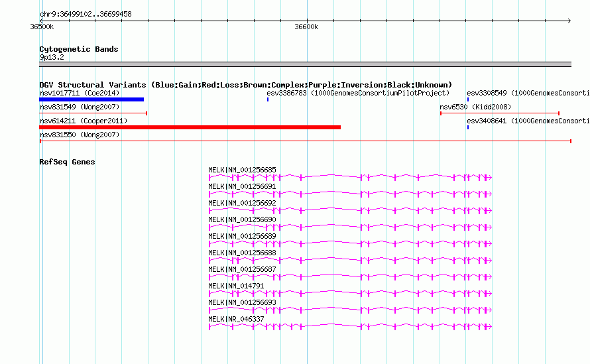Screen dimensions: 590x364
Task: Click the nsv831549 (Wong2007) label
Action: 80,107
